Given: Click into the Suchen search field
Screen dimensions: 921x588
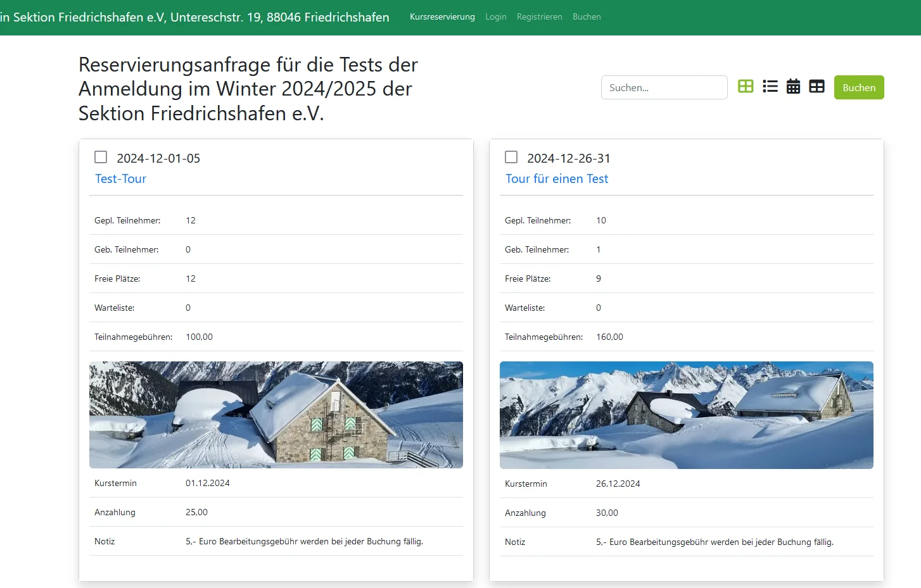Looking at the screenshot, I should (x=664, y=87).
